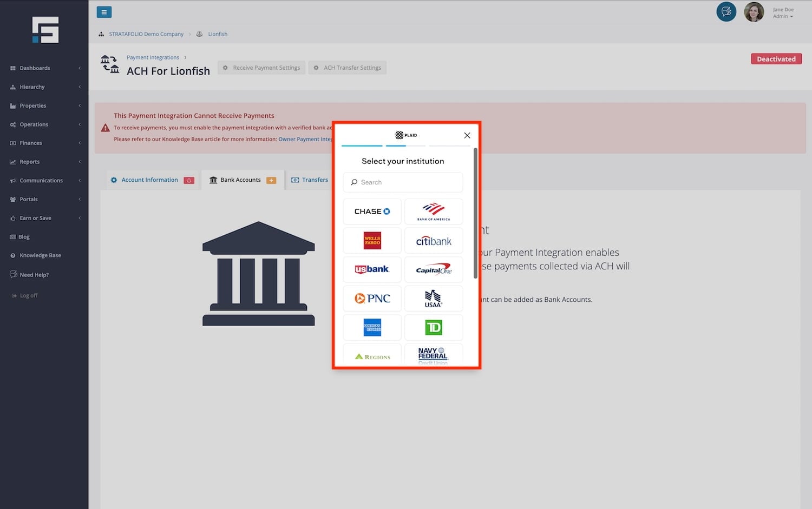Open Receive Payment Settings
Image resolution: width=812 pixels, height=509 pixels.
pos(261,68)
